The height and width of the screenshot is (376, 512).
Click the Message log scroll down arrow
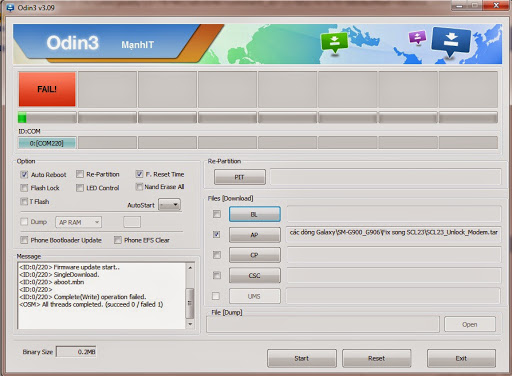pyautogui.click(x=190, y=324)
